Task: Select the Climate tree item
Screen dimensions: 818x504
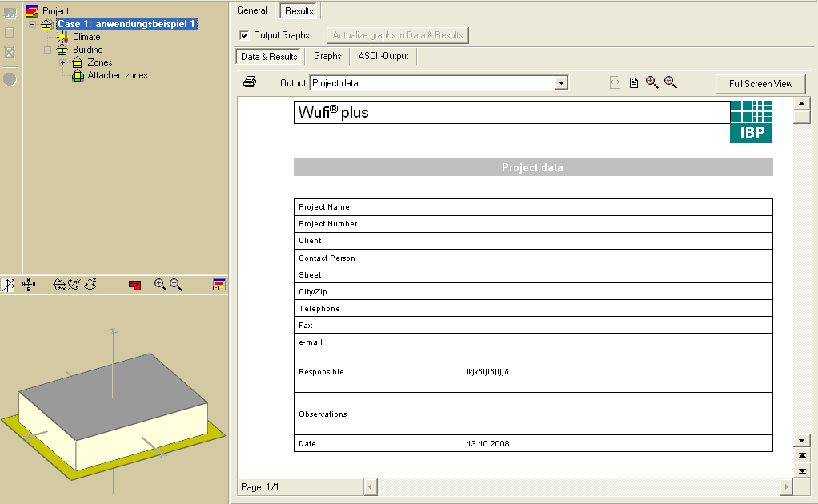Action: pyautogui.click(x=86, y=37)
